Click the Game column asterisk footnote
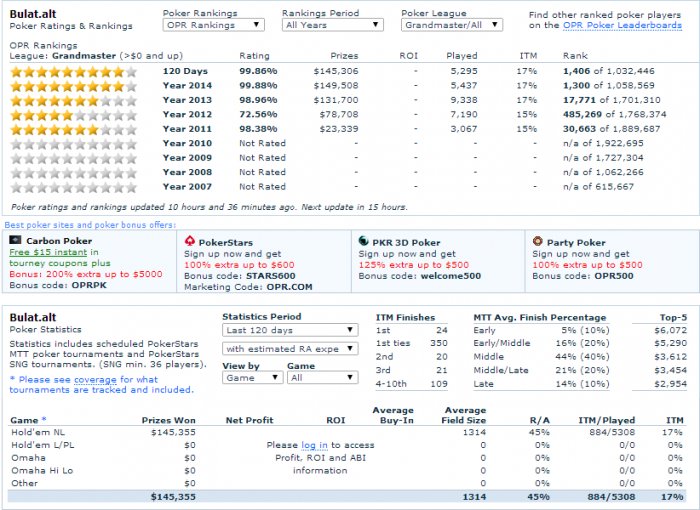This screenshot has height=510, width=700. [x=44, y=419]
